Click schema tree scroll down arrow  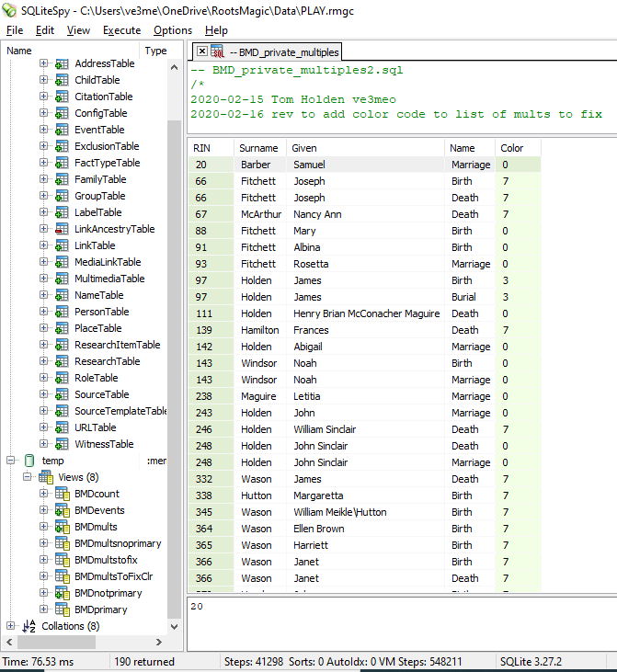(174, 627)
